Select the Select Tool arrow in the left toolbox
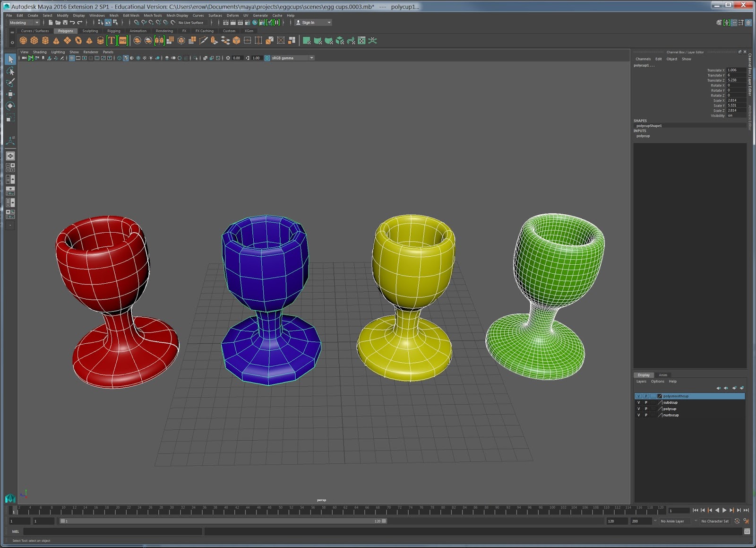 [10, 59]
